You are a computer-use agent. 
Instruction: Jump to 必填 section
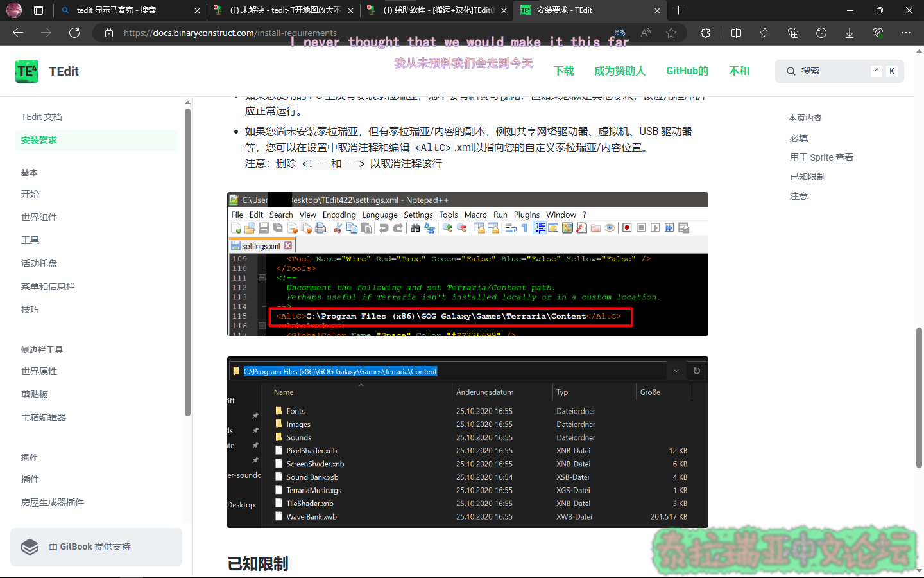click(799, 138)
